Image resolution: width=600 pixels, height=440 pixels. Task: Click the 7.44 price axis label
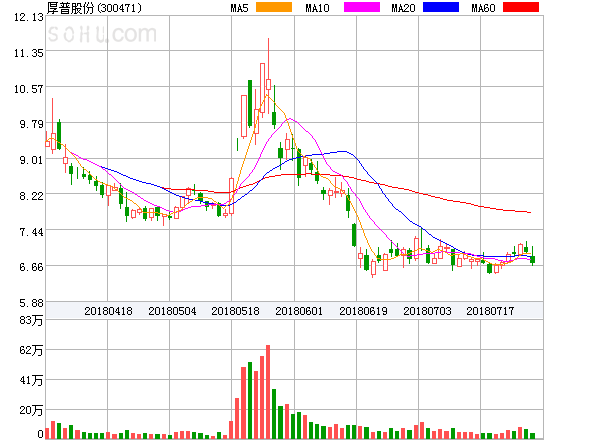click(x=31, y=232)
